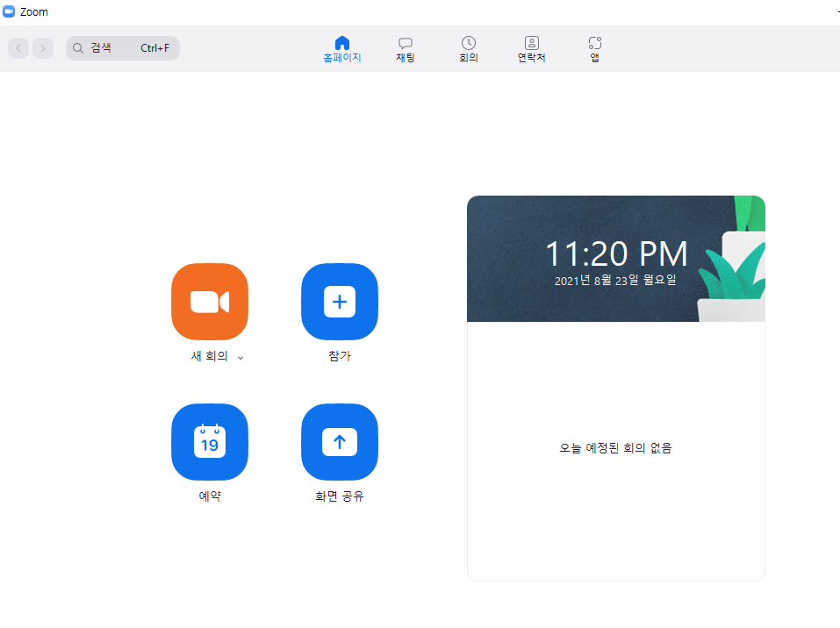Switch to the 앱 apps tab
This screenshot has height=628, width=840.
tap(594, 49)
